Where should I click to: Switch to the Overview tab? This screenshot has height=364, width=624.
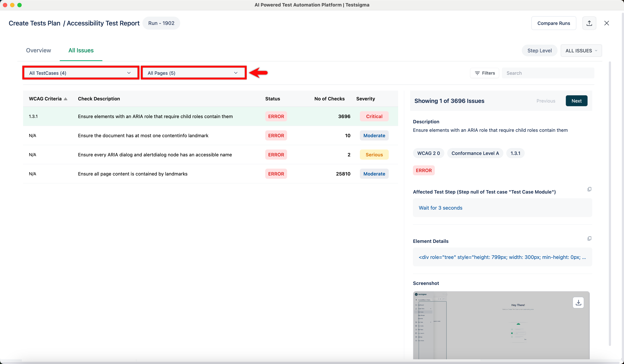(x=38, y=50)
